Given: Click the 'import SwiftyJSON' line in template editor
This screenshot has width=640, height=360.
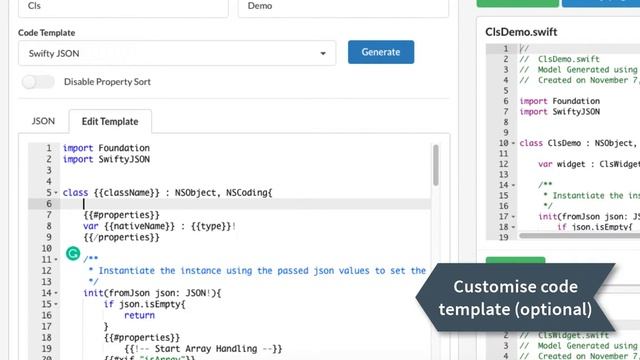Looking at the screenshot, I should click(x=106, y=159).
